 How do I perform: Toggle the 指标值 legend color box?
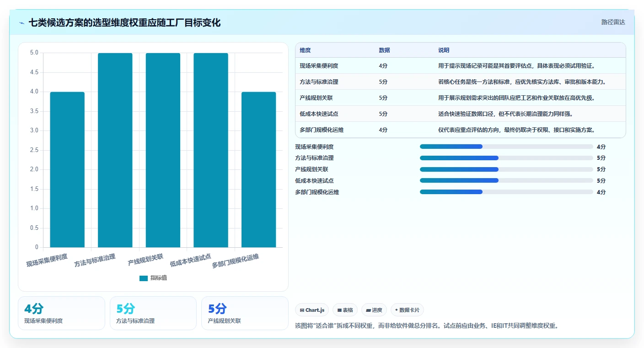pos(144,278)
